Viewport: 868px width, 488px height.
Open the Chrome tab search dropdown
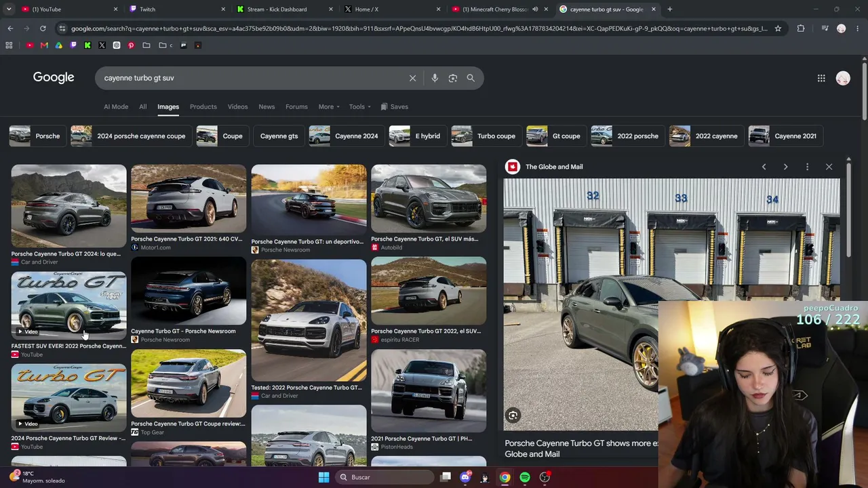[9, 9]
